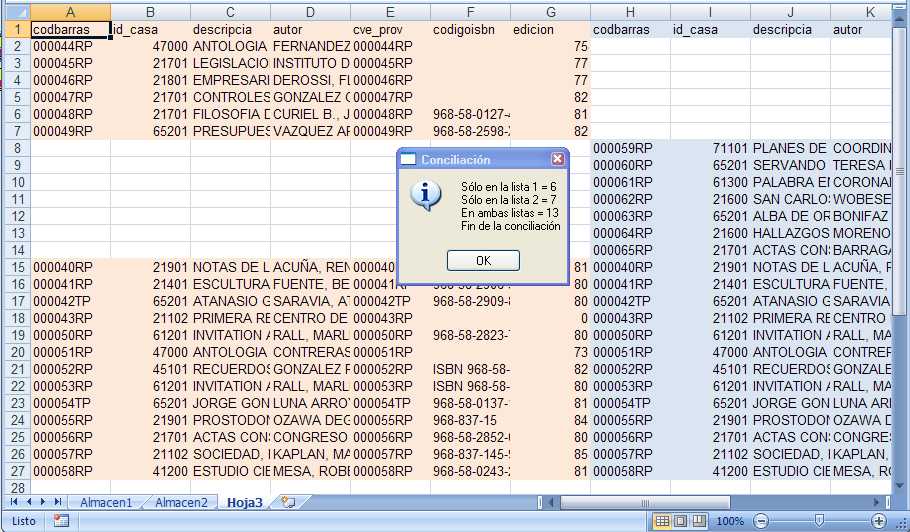Click the insert new worksheet icon
Image resolution: width=910 pixels, height=532 pixels.
(288, 502)
